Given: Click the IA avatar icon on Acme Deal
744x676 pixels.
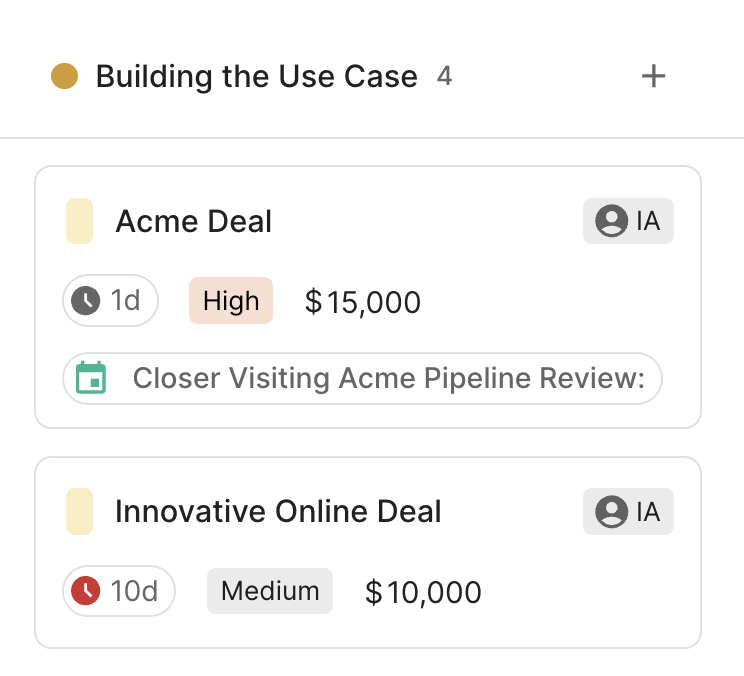Looking at the screenshot, I should click(611, 221).
